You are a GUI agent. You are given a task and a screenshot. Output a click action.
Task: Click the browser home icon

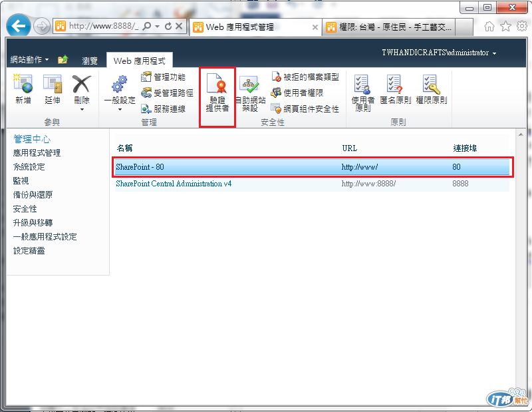[x=489, y=26]
